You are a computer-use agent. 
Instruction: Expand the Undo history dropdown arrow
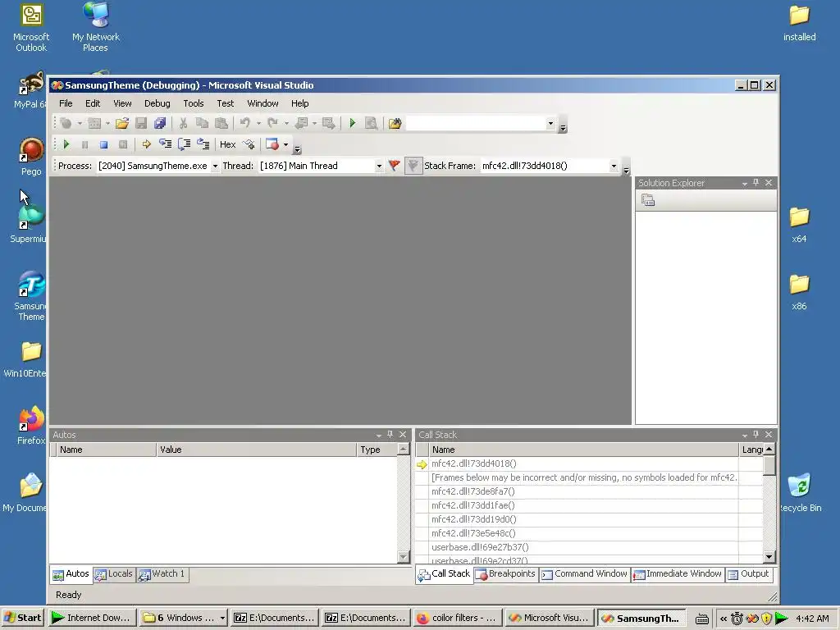point(258,123)
